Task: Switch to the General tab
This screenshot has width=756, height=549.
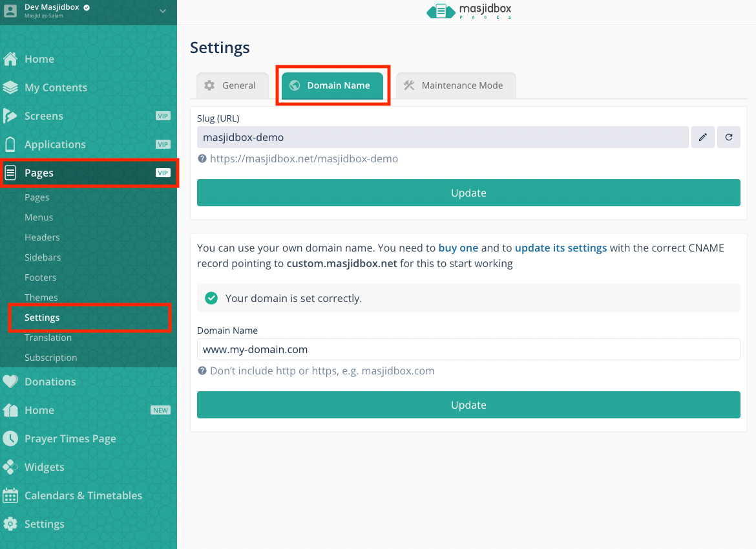Action: pyautogui.click(x=231, y=85)
